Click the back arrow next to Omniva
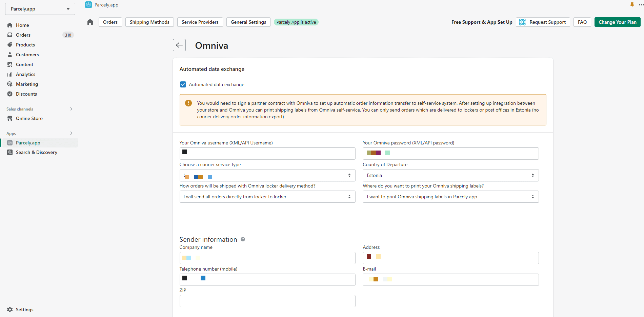The image size is (644, 317). [x=179, y=45]
